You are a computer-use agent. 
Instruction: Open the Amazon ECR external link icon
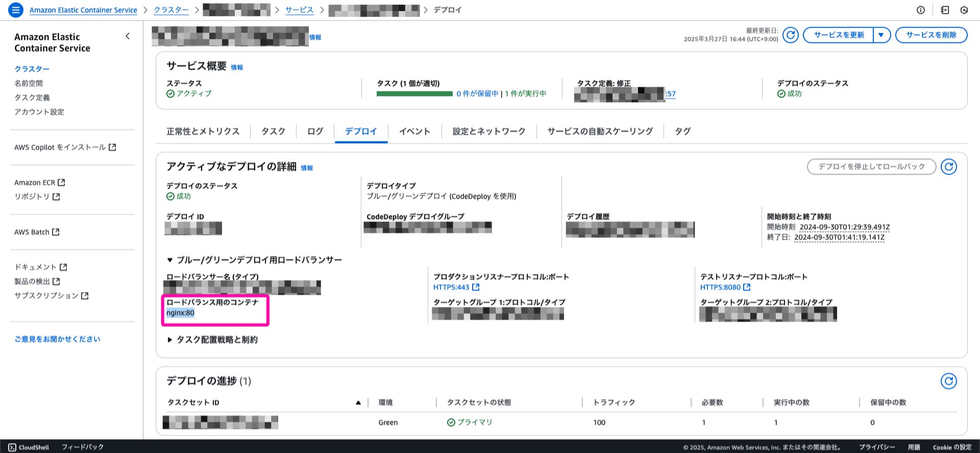pos(61,182)
